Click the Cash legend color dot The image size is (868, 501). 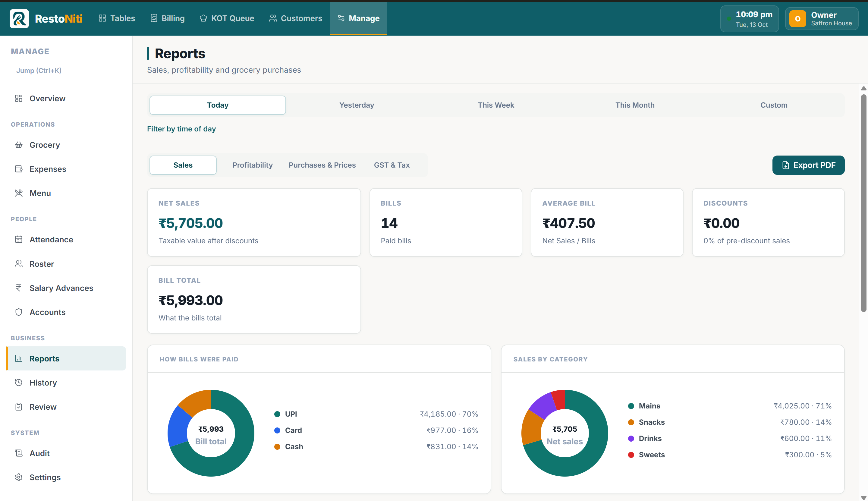click(277, 447)
